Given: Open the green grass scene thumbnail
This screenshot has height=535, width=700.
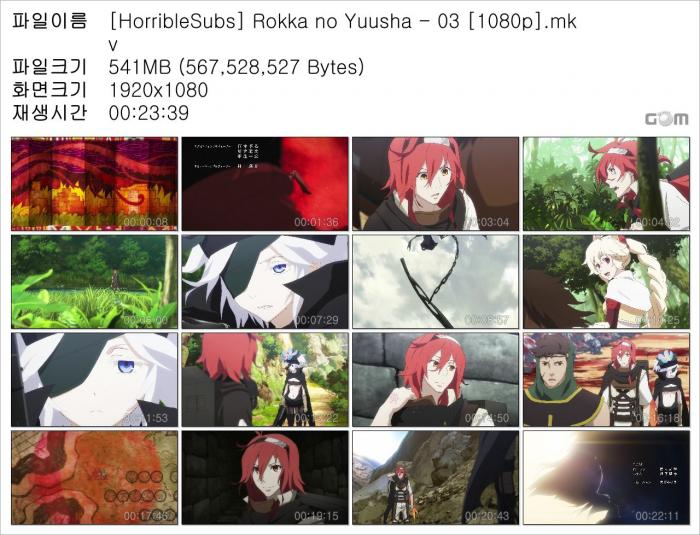Looking at the screenshot, I should [x=95, y=282].
